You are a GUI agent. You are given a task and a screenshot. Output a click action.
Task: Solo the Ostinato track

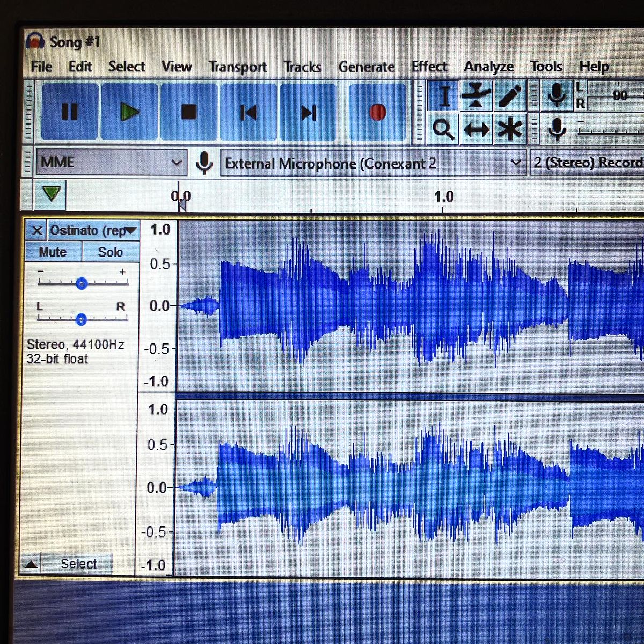(110, 252)
